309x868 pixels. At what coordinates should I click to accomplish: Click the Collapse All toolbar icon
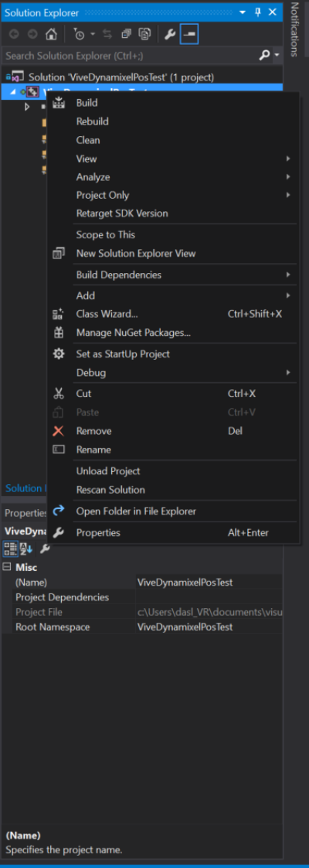tap(127, 34)
